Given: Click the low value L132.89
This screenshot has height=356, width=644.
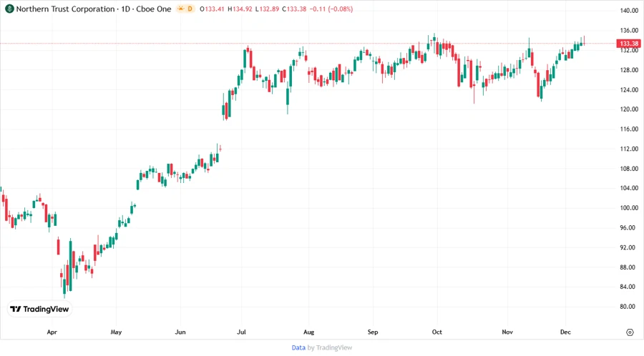Looking at the screenshot, I should pyautogui.click(x=267, y=9).
